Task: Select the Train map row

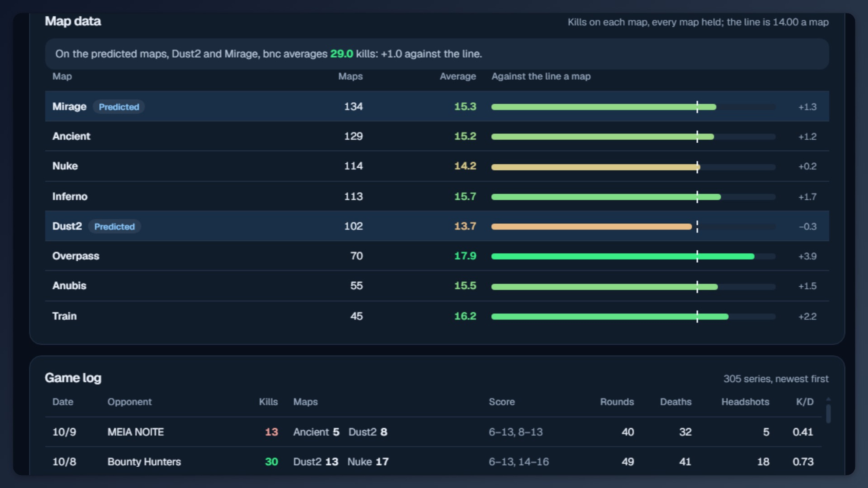Action: point(437,316)
